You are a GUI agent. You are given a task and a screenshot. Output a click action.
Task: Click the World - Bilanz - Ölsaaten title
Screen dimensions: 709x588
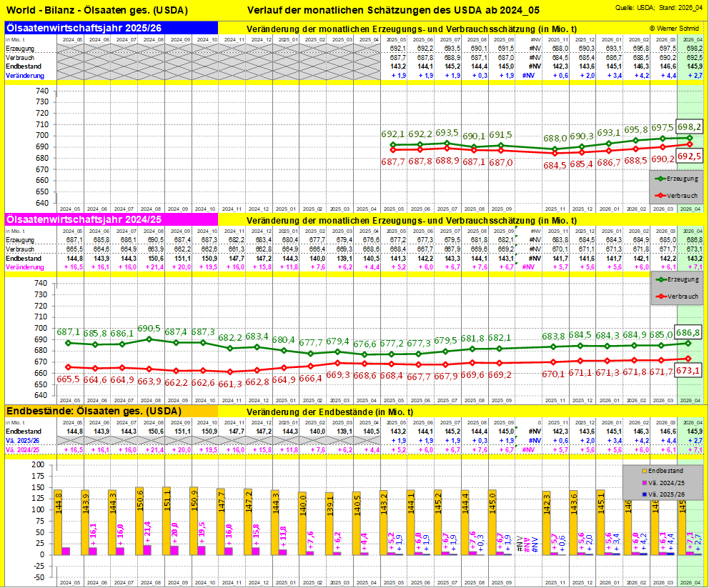tap(97, 10)
